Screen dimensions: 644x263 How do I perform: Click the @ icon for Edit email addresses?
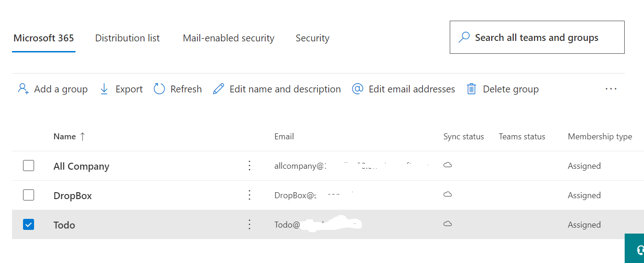[x=358, y=89]
